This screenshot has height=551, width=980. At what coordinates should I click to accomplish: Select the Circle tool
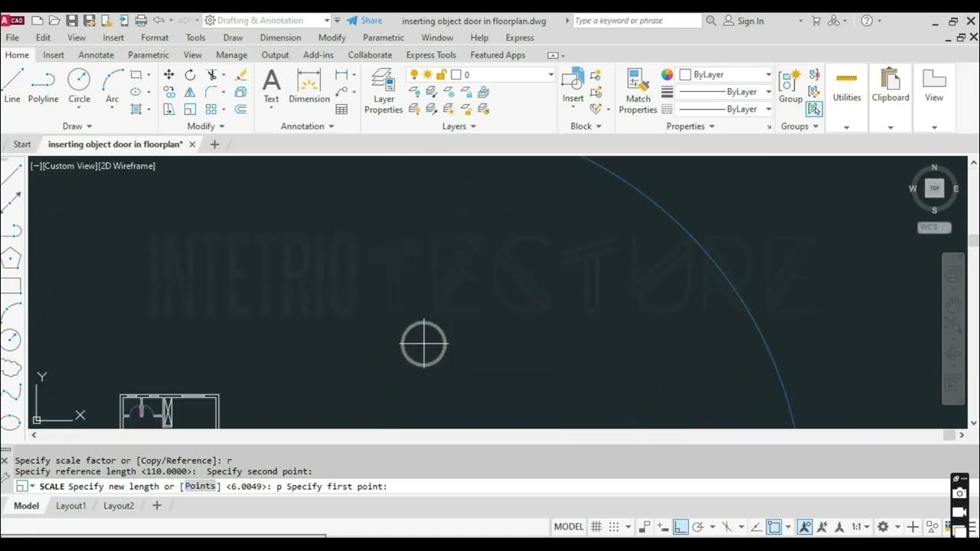tap(79, 85)
